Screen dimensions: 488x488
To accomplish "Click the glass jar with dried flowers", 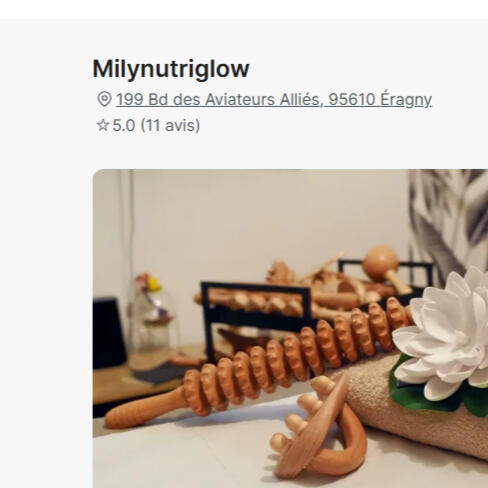I will [153, 313].
